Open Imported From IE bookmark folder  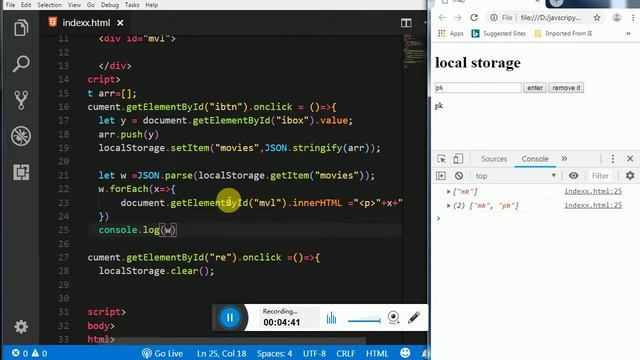point(563,33)
